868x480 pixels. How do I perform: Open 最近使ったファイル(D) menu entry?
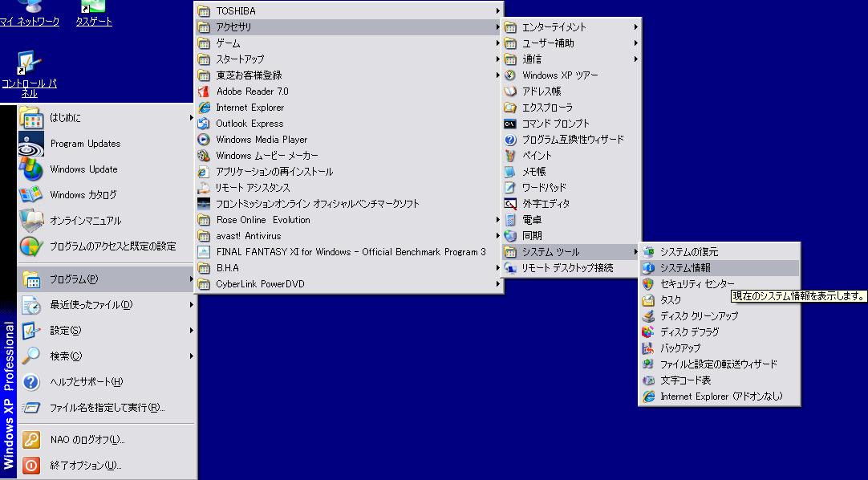(107, 304)
